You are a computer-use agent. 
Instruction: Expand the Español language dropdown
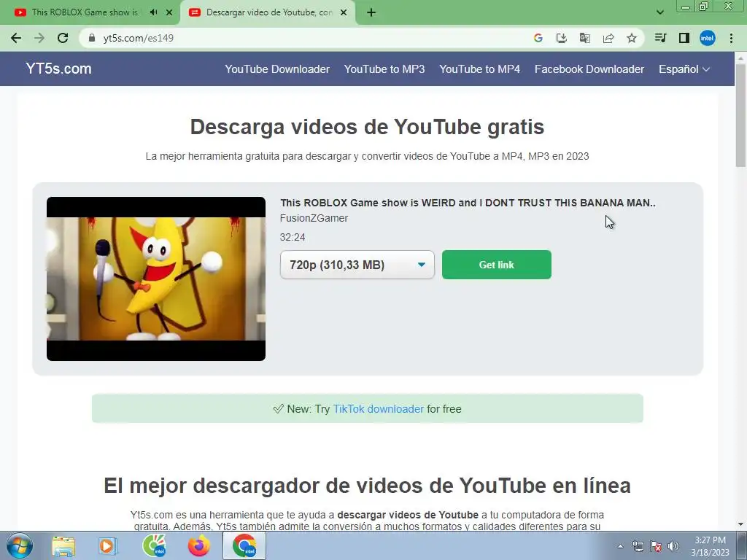coord(684,69)
